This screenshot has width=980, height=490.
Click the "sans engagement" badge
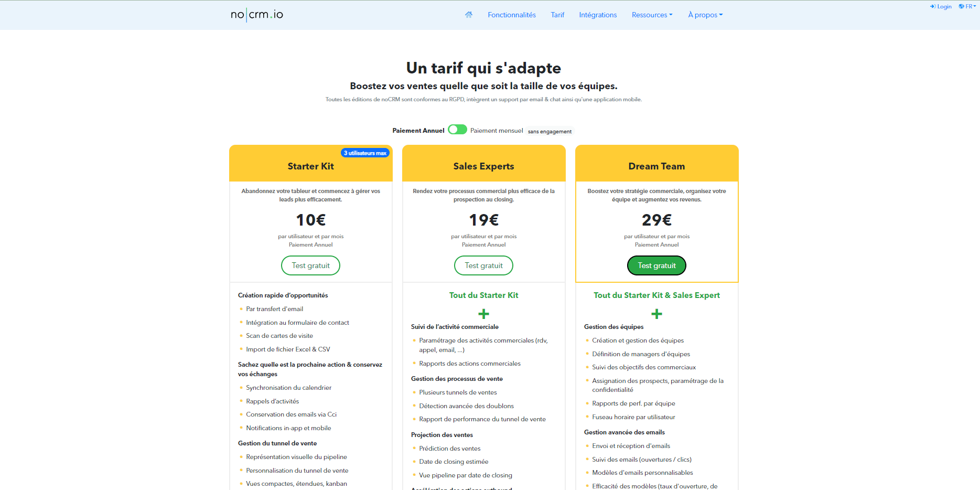(x=550, y=132)
